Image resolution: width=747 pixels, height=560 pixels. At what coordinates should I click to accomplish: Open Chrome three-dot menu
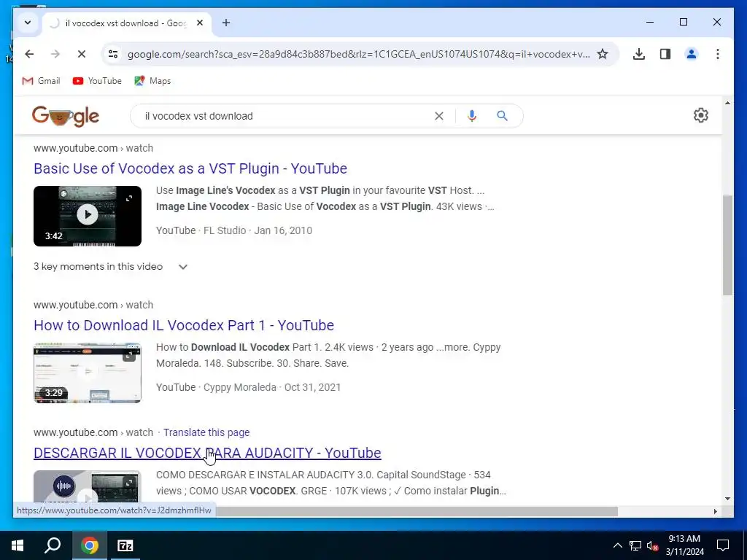718,54
